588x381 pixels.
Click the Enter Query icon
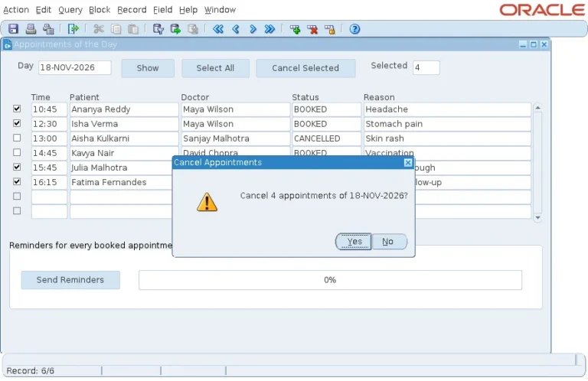(158, 29)
